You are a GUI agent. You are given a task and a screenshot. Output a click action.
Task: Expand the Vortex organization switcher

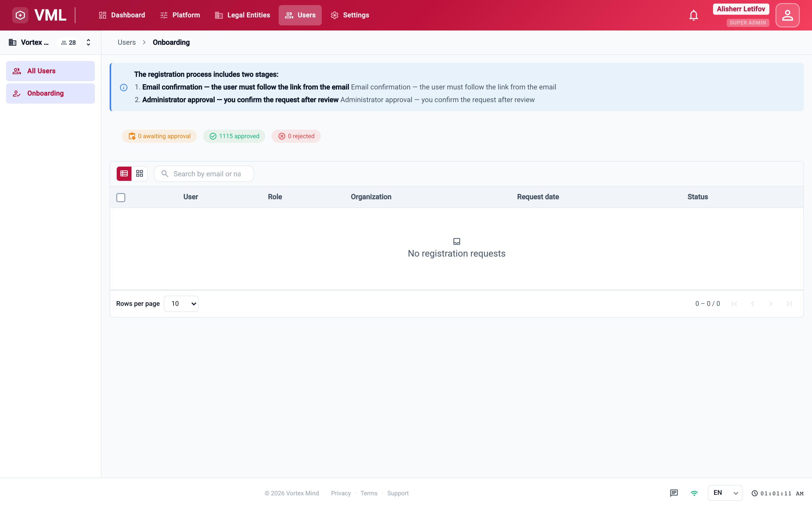(88, 42)
